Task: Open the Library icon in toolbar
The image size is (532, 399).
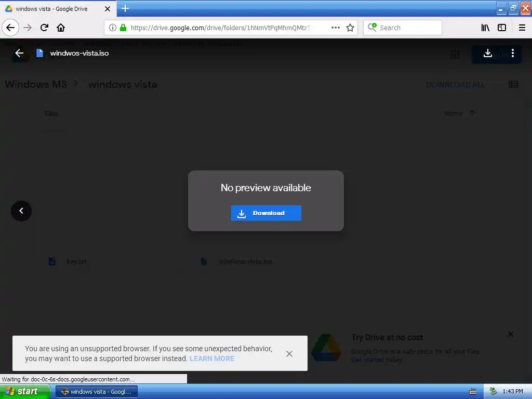Action: point(485,28)
